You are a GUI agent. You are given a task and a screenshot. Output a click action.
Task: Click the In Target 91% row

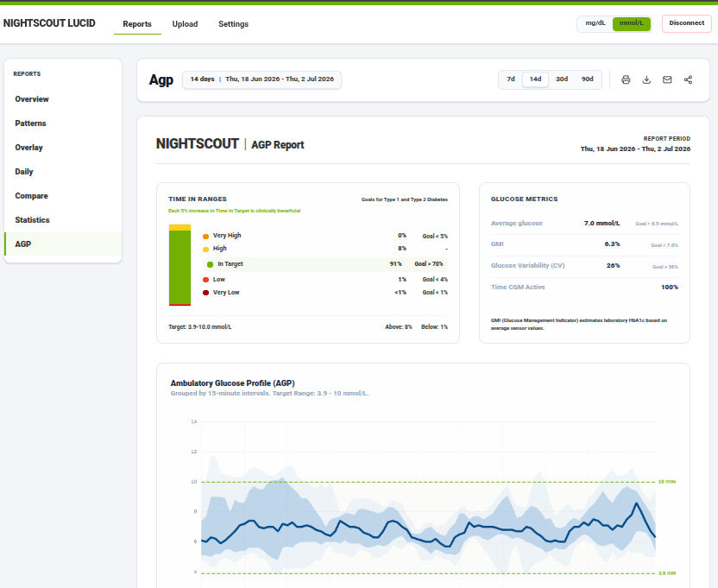point(325,264)
